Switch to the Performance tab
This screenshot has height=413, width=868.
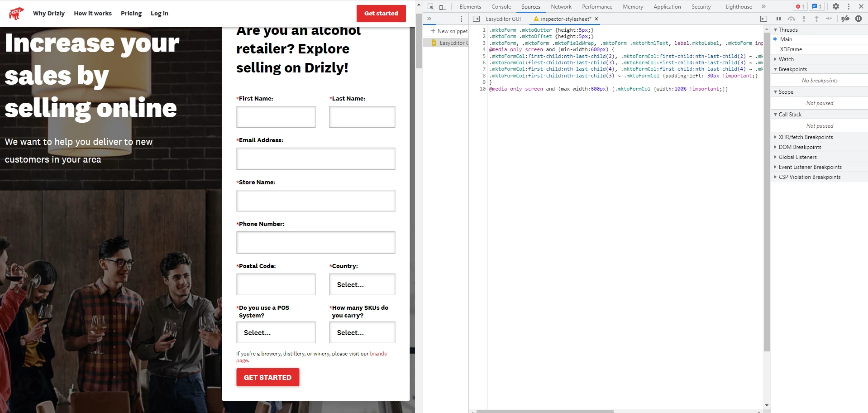pos(597,6)
